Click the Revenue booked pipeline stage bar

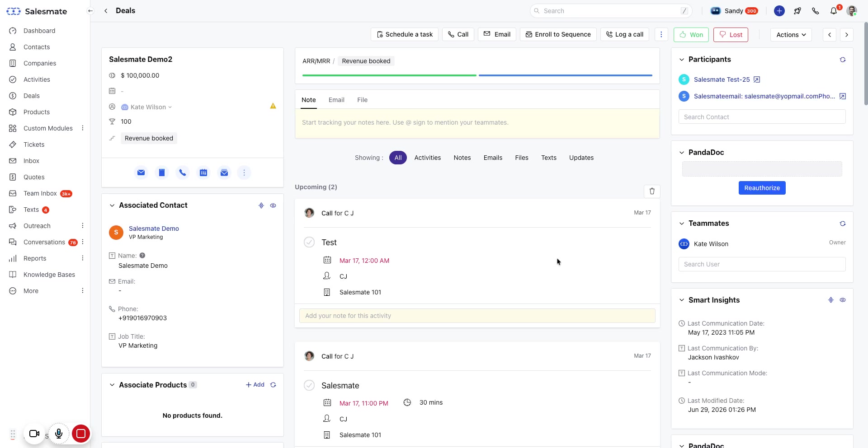tap(566, 75)
